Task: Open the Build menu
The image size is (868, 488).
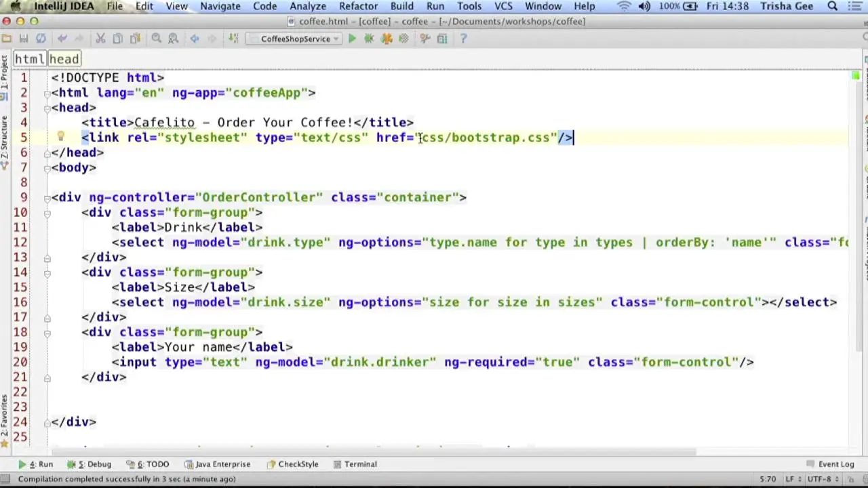Action: click(401, 6)
